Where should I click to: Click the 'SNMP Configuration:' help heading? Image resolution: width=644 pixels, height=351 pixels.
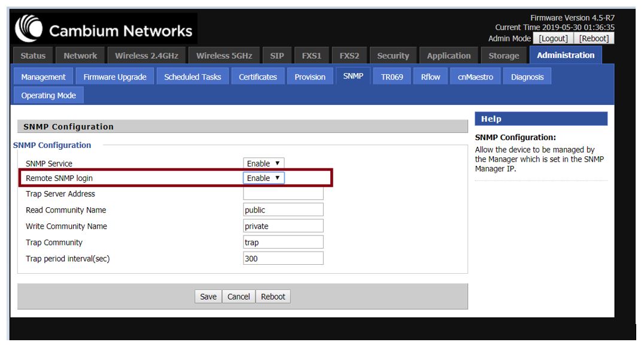pos(515,137)
